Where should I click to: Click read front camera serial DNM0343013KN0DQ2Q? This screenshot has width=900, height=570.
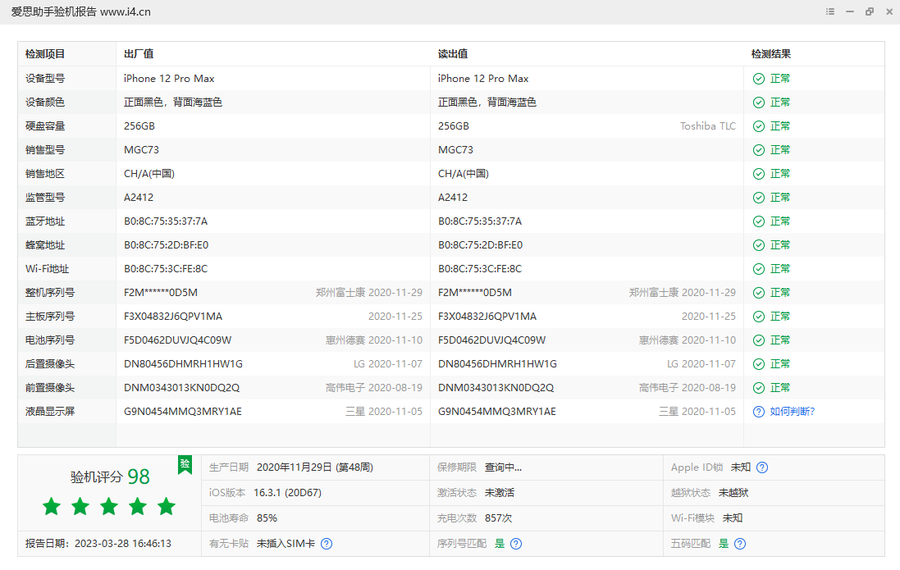point(496,388)
